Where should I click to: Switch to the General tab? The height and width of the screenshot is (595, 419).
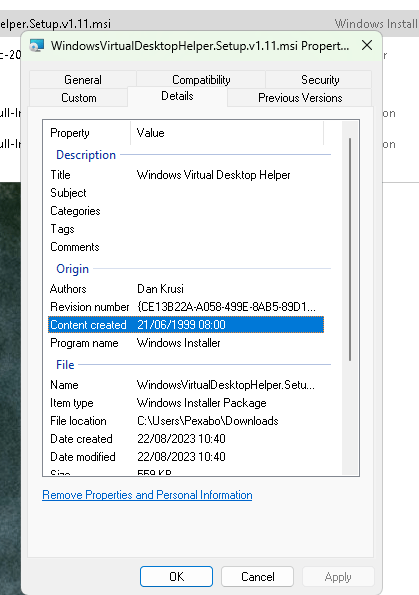[x=83, y=80]
